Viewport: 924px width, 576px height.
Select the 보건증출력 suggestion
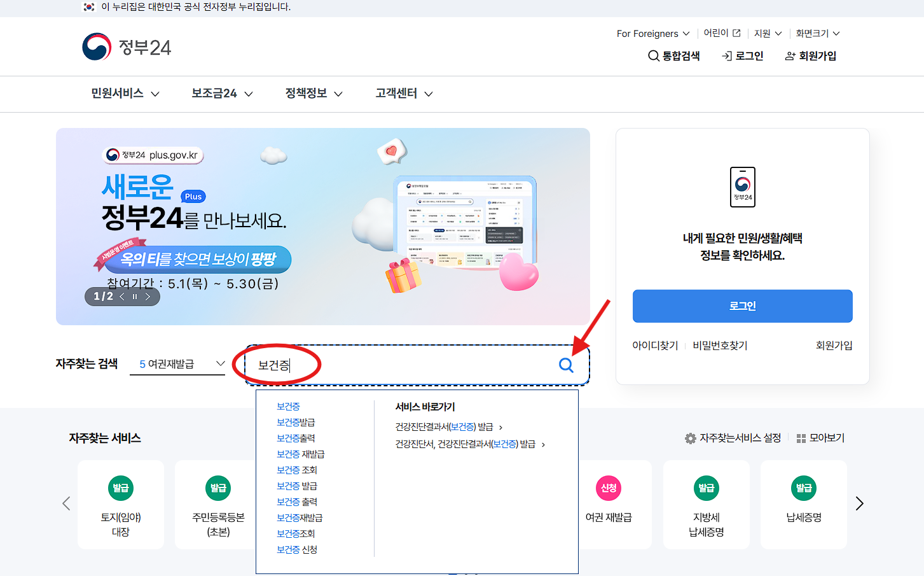click(x=296, y=439)
